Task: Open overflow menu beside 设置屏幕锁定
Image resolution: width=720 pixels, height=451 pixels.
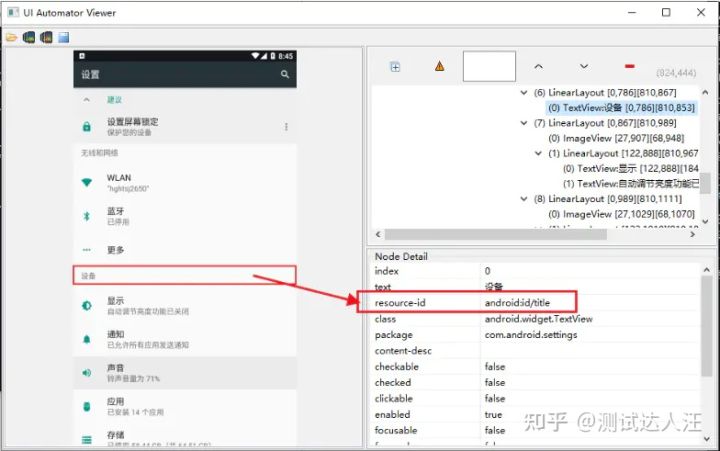Action: pyautogui.click(x=286, y=127)
